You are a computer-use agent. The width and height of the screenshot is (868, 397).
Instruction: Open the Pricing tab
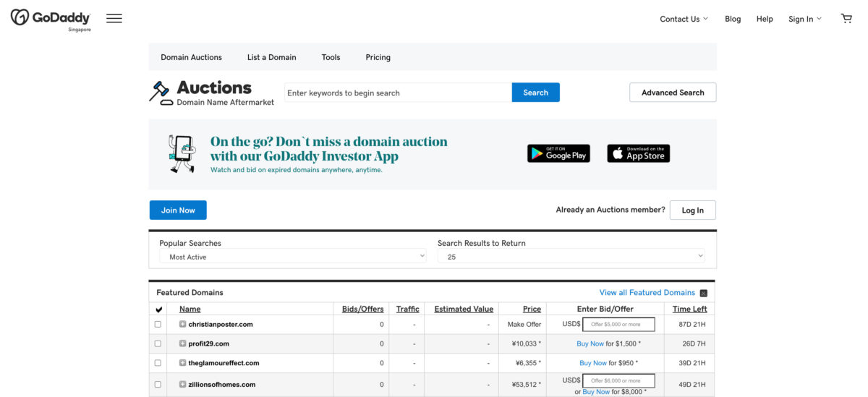(378, 57)
